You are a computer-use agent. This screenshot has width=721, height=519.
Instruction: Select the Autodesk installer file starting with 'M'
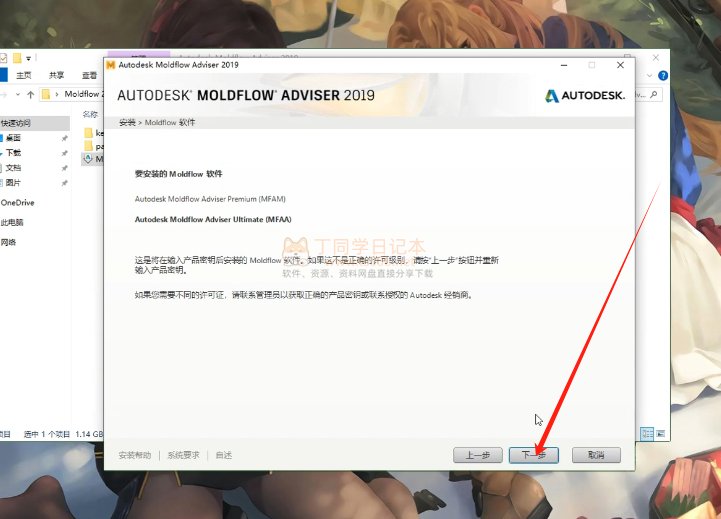tap(94, 159)
